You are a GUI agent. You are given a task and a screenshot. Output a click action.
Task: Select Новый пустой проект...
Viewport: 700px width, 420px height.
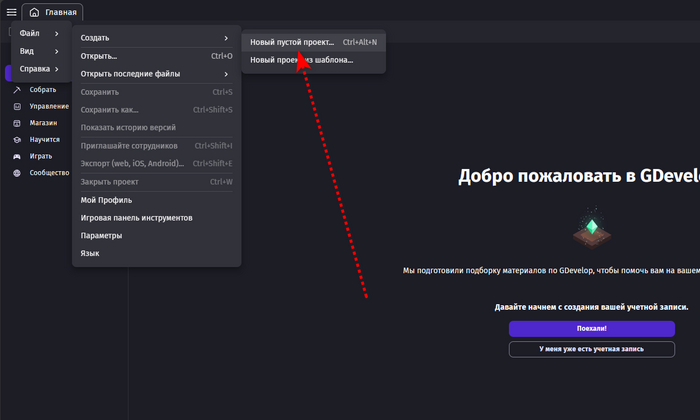[x=313, y=42]
